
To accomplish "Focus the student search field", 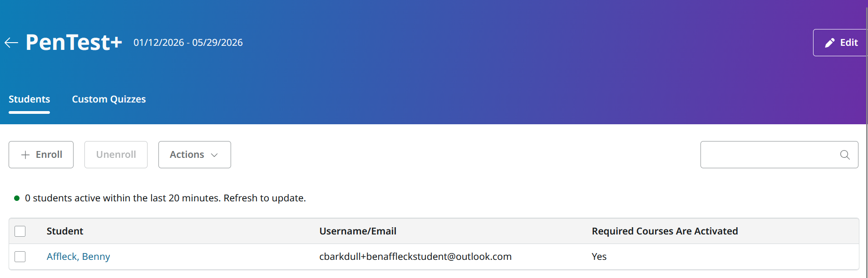I will click(x=769, y=155).
